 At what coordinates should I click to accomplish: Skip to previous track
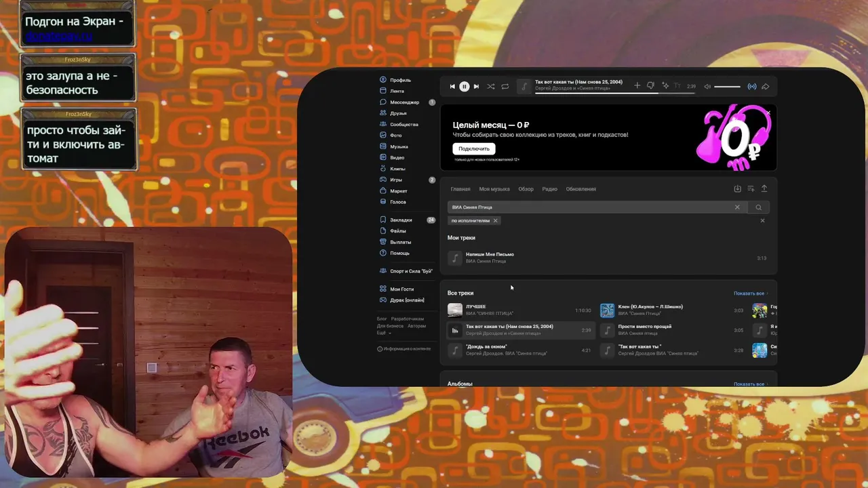452,87
